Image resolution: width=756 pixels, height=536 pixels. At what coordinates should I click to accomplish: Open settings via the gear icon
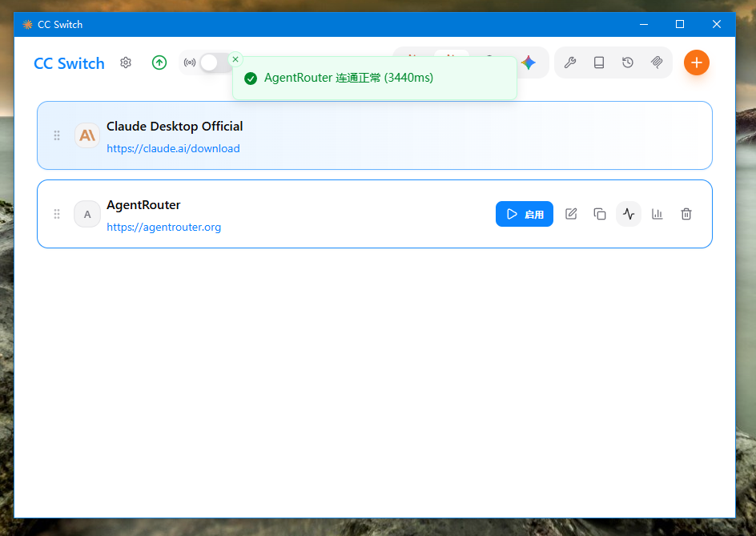pos(126,62)
